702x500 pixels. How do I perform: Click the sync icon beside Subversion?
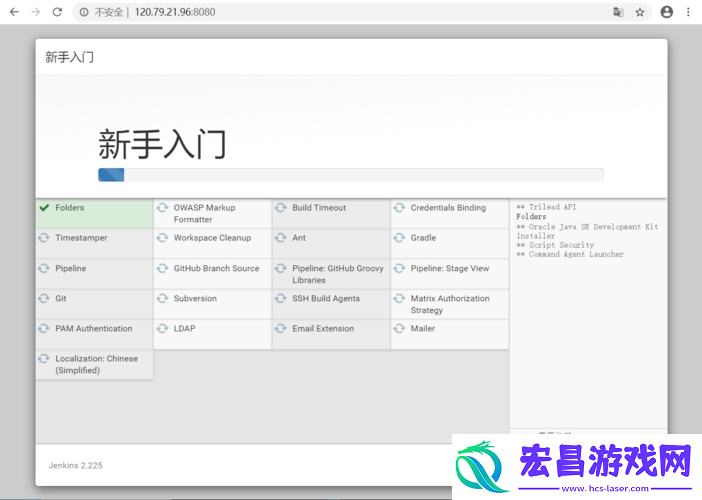[x=162, y=298]
